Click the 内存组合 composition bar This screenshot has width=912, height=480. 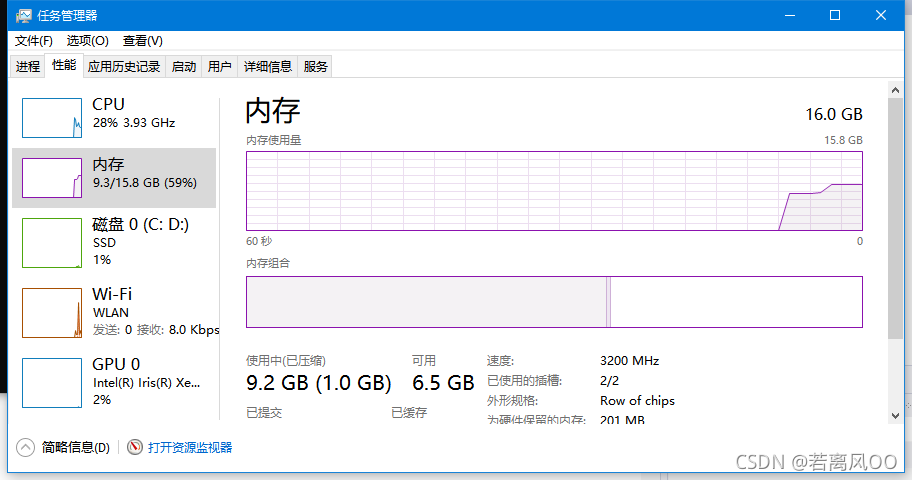[554, 302]
